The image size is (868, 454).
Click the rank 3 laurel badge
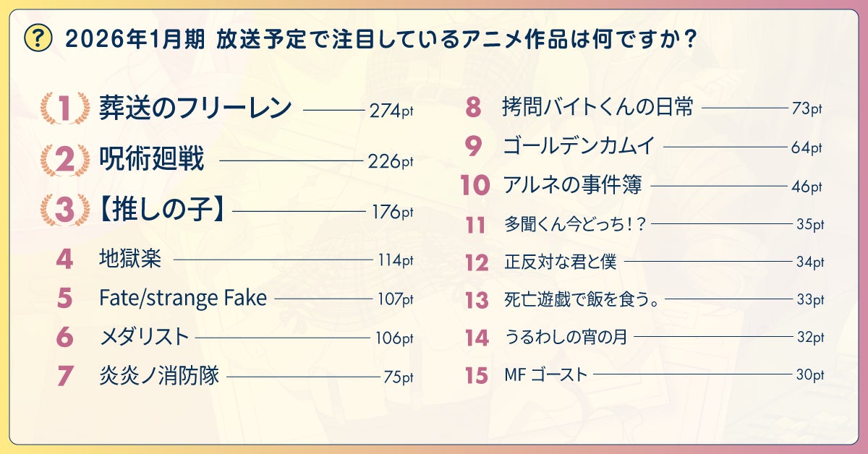coord(64,211)
